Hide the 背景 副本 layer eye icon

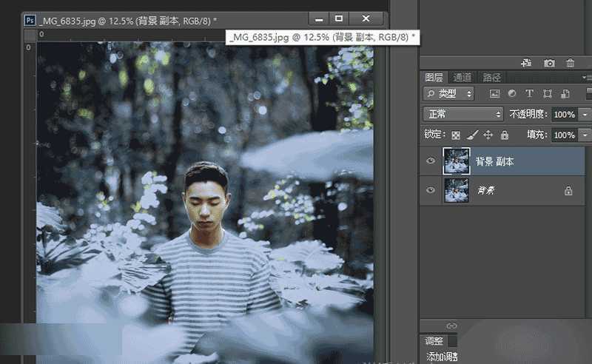(x=431, y=161)
